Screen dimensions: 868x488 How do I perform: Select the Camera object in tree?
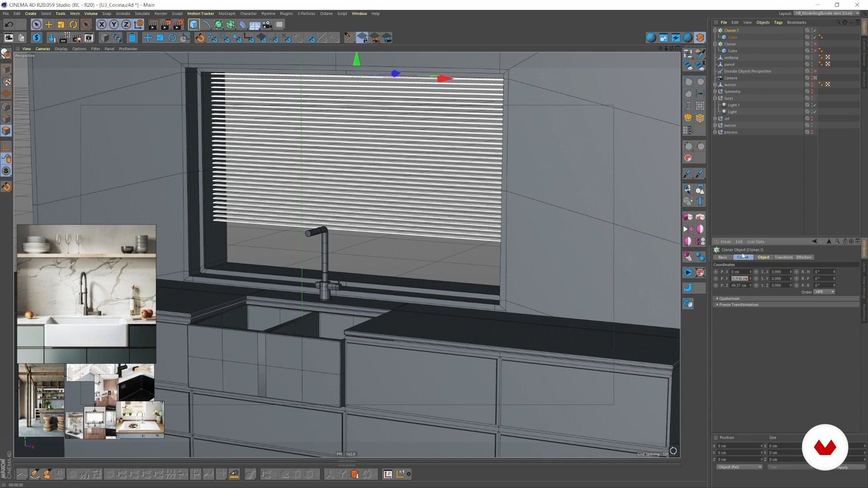coord(731,78)
